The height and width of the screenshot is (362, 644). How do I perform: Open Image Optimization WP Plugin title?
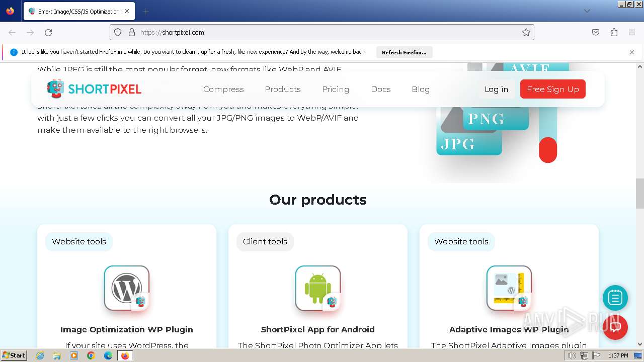(127, 329)
